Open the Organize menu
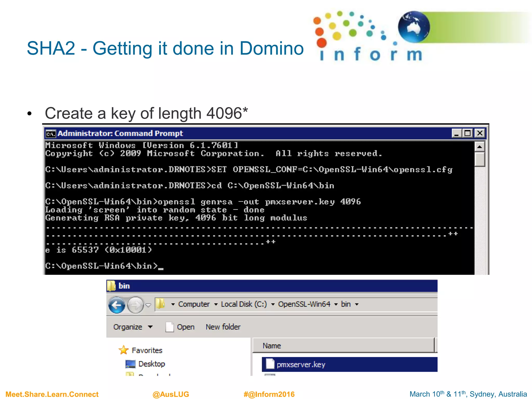Viewport: 532px width, 399px height. point(133,327)
